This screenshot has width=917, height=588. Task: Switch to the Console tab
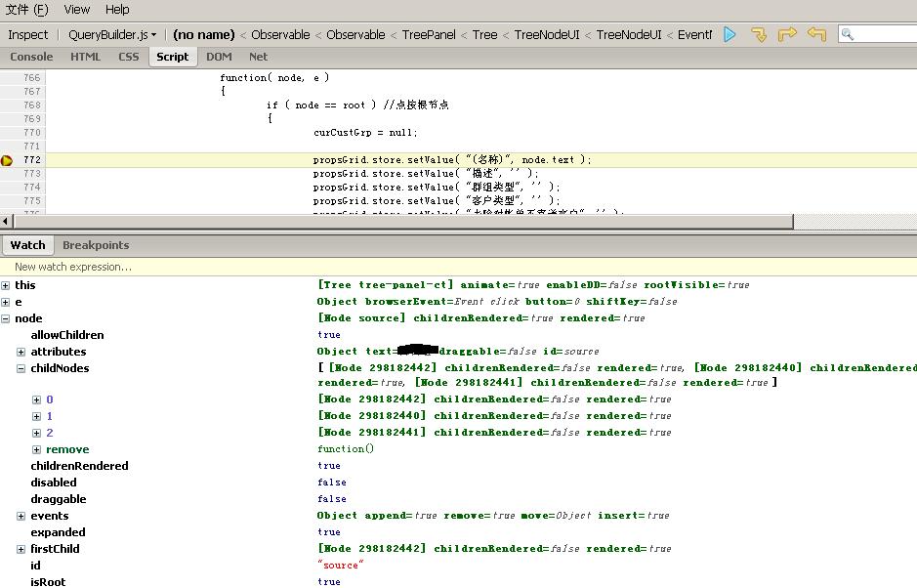pyautogui.click(x=31, y=57)
